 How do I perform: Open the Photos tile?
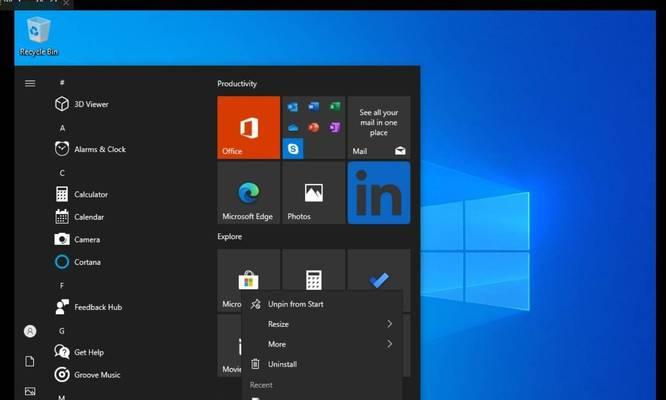(x=313, y=192)
